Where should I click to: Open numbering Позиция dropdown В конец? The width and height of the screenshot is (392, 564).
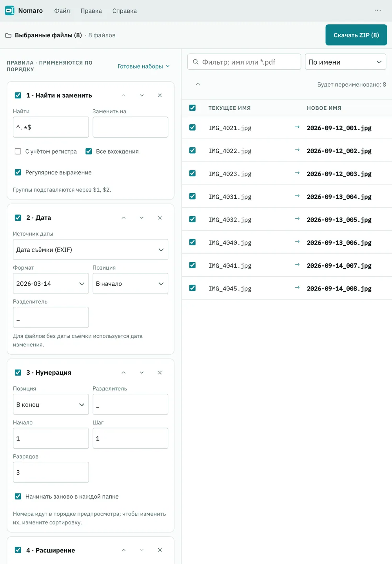[51, 404]
